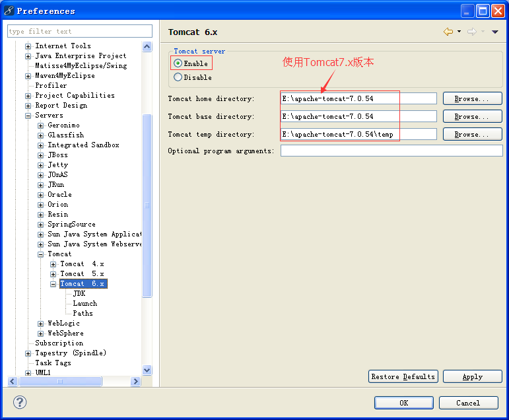509x420 pixels.
Task: Expand the Geronimo server node
Action: tap(40, 125)
